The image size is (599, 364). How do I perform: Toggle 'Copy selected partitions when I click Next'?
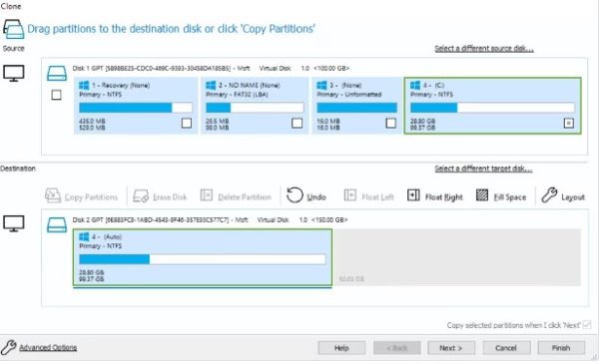586,325
